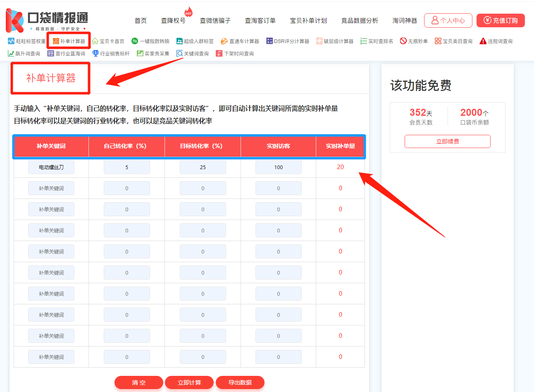
Task: Open 无痕秒单 prohibition icon
Action: coord(403,41)
